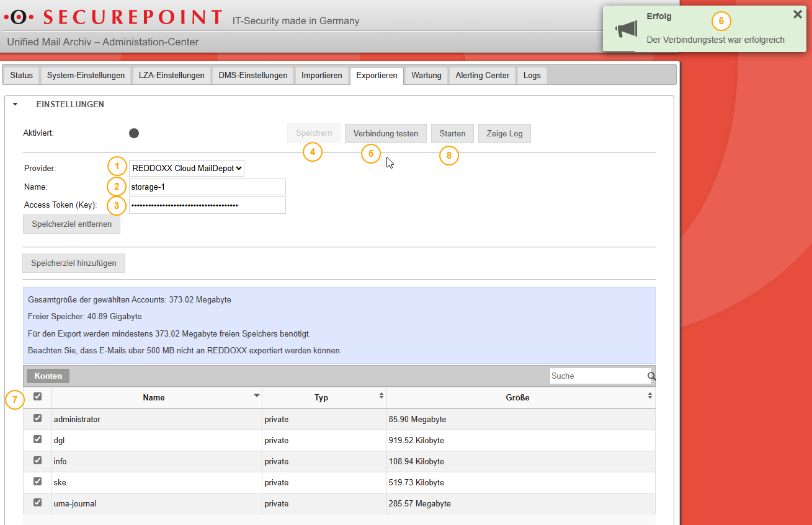Uncheck the select-all checkbox in the table header
Viewport: 812px width, 525px height.
coord(37,396)
